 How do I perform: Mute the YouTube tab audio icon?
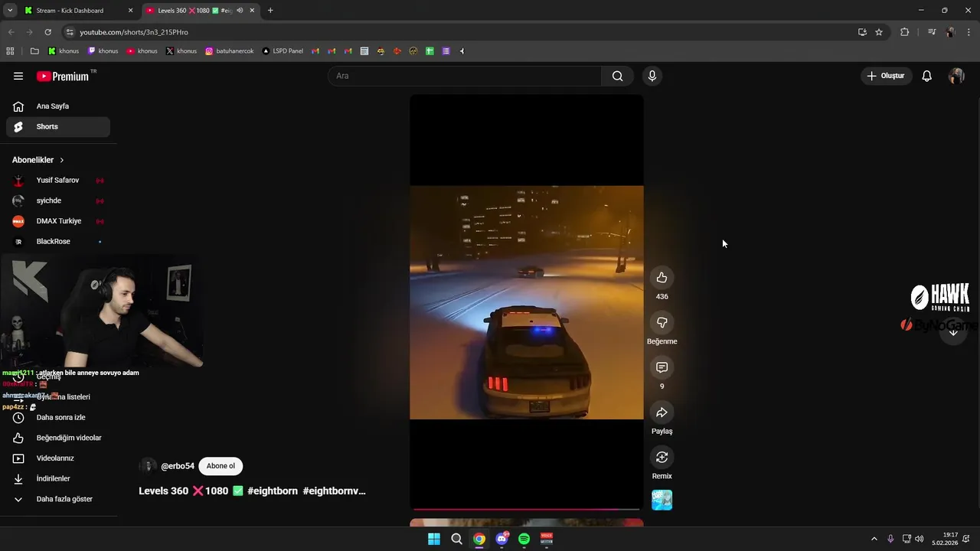pos(240,11)
